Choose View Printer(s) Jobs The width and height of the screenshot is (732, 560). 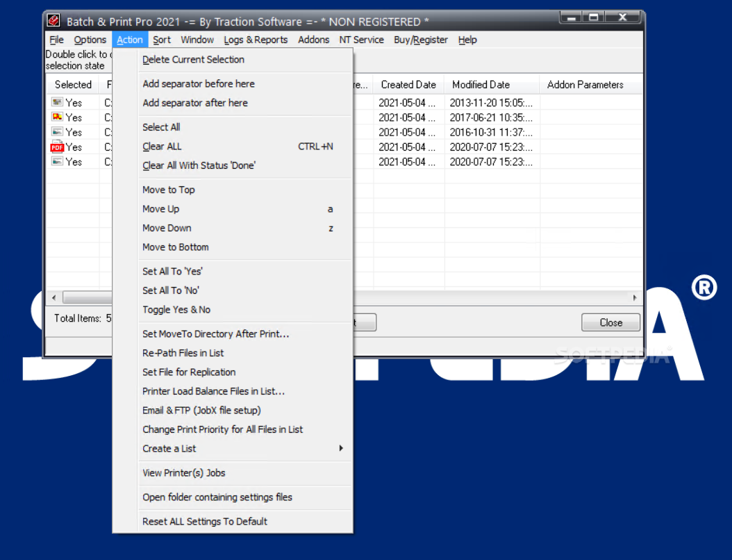click(x=233, y=473)
